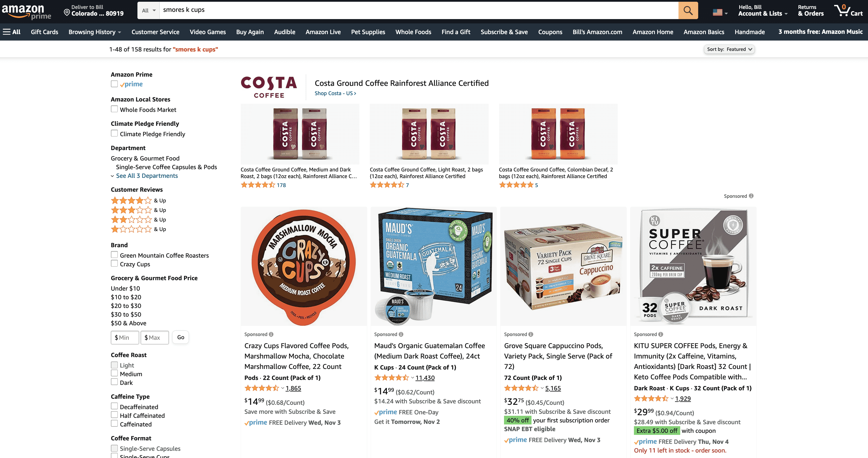Select Coupons from the navigation bar
868x458 pixels.
pos(550,32)
